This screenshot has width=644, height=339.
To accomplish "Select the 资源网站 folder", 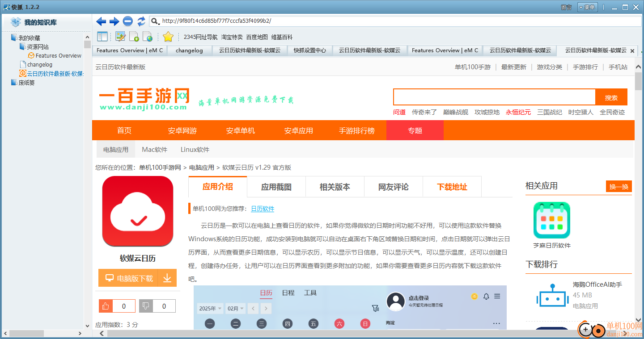I will point(38,47).
